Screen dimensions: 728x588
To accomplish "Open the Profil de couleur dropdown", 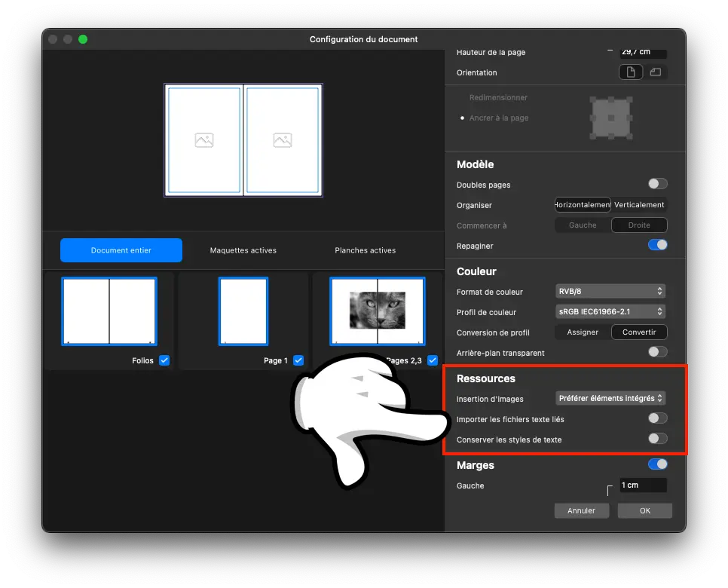I will coord(610,311).
